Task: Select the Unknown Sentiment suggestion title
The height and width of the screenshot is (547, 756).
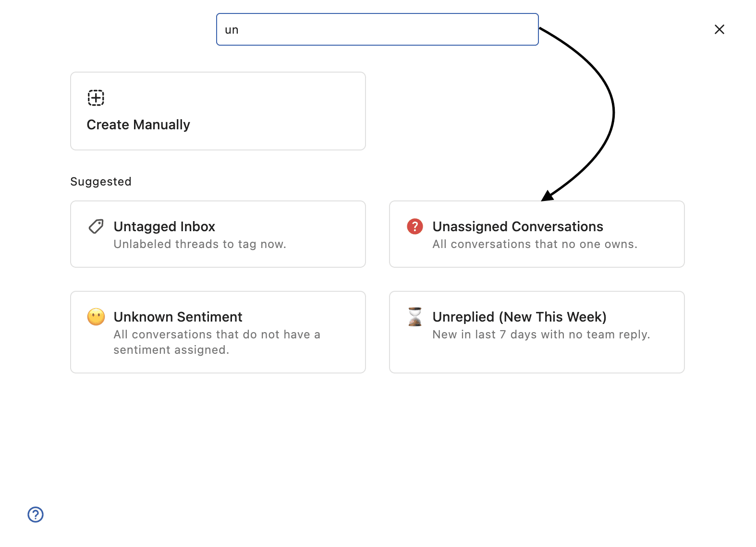Action: point(178,317)
